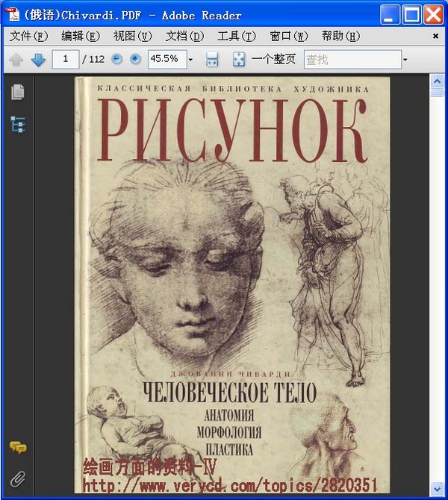Open the find options dropdown arrow
The image size is (448, 500).
[x=405, y=60]
